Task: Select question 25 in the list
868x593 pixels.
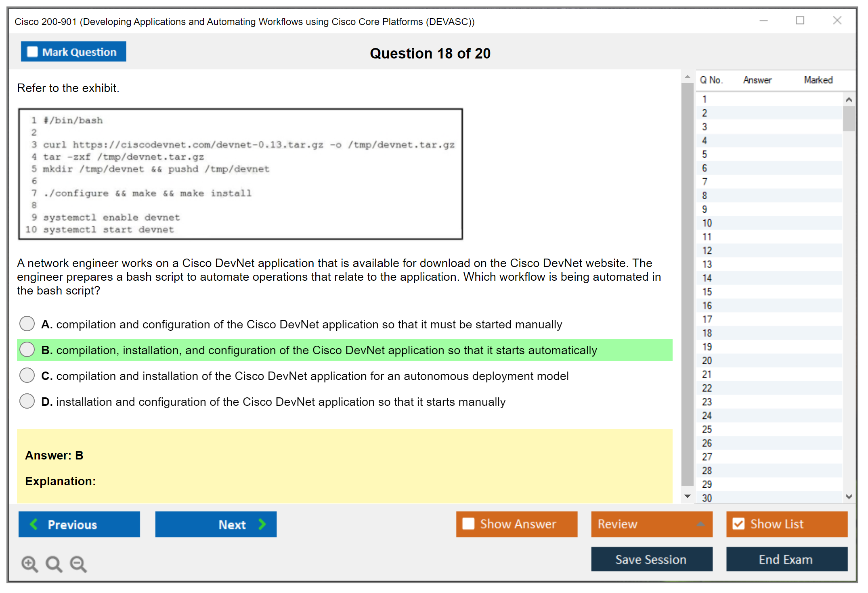Action: point(707,429)
